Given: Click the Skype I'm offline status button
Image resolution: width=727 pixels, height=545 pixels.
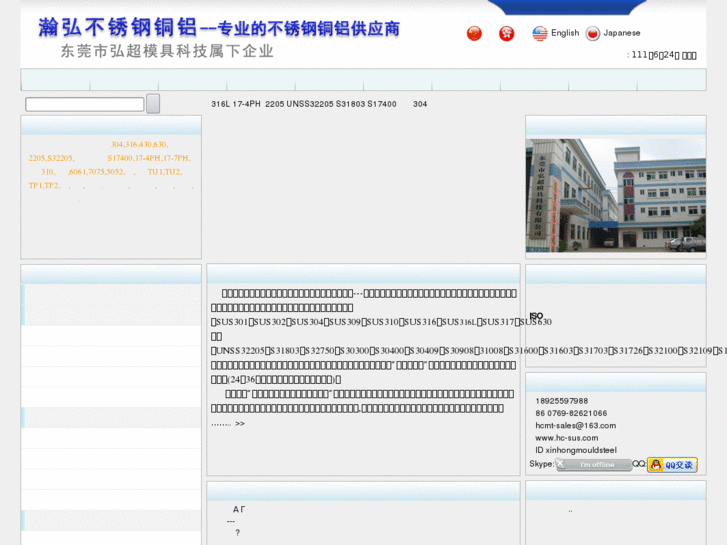Looking at the screenshot, I should (594, 464).
